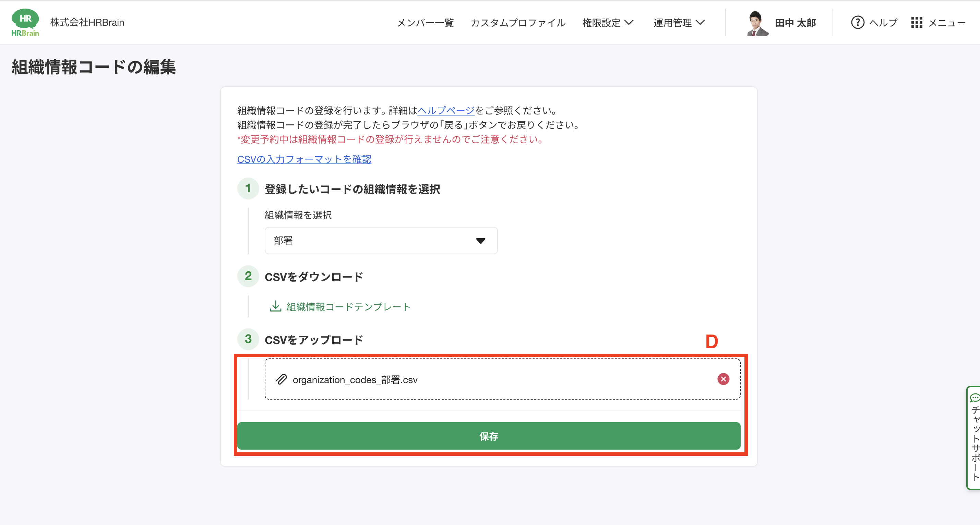Go to メンバー一覧 page

click(x=425, y=23)
